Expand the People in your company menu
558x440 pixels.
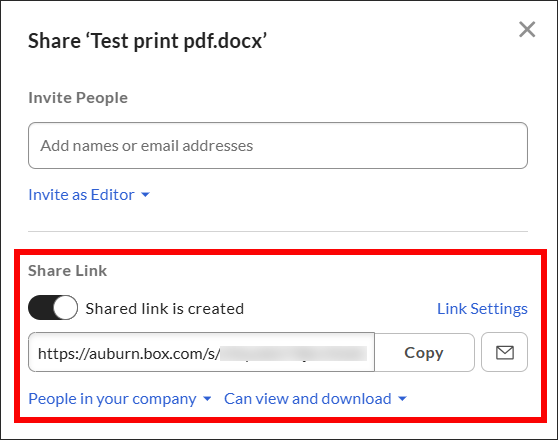(x=120, y=399)
